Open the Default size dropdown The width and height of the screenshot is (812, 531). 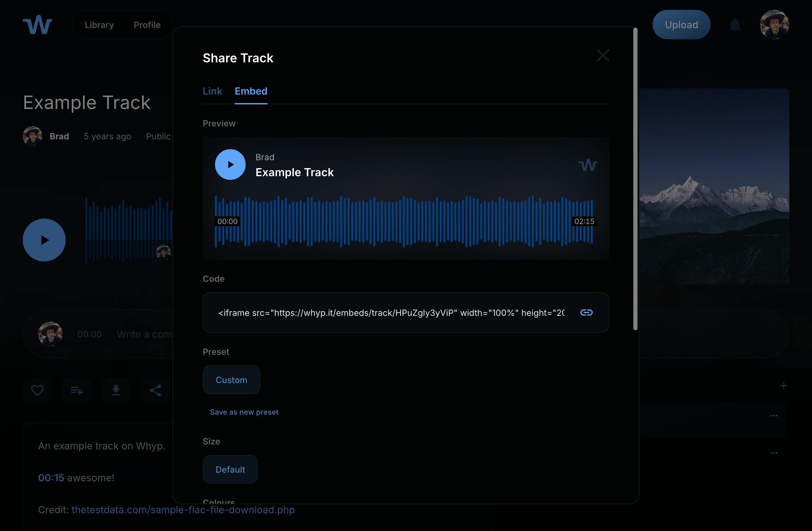coord(230,470)
